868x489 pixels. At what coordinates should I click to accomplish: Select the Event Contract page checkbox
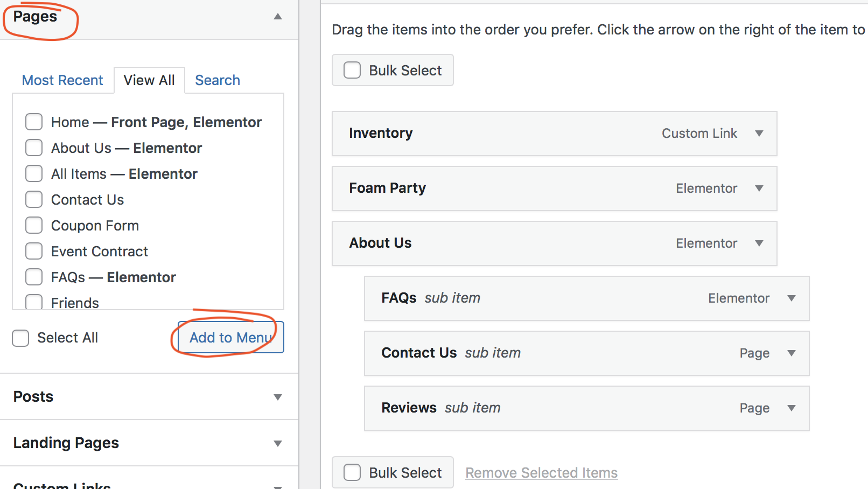pos(34,252)
